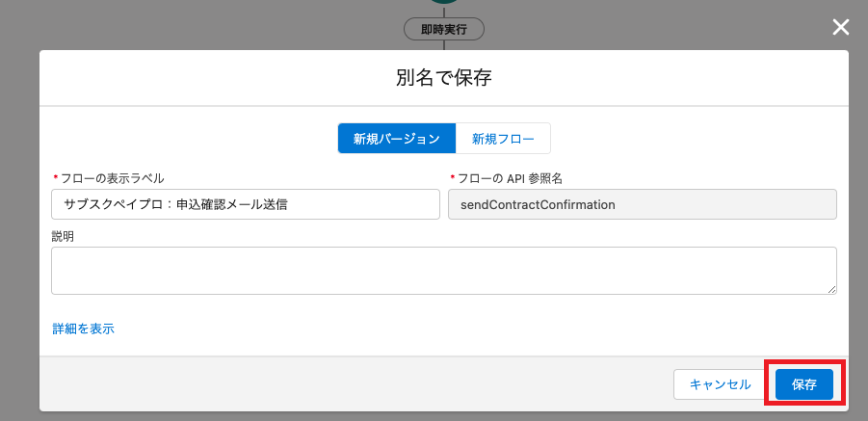Click the red asterisk beside フローの表示ラベル

click(x=55, y=178)
